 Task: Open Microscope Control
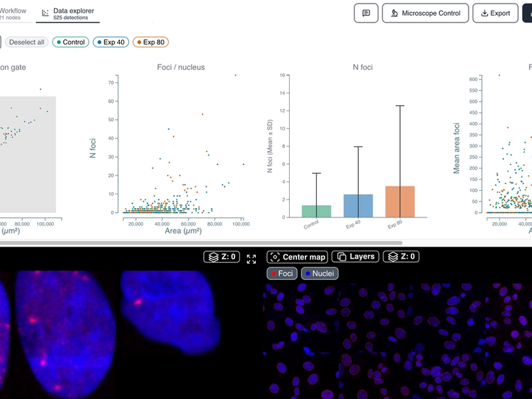coord(425,13)
